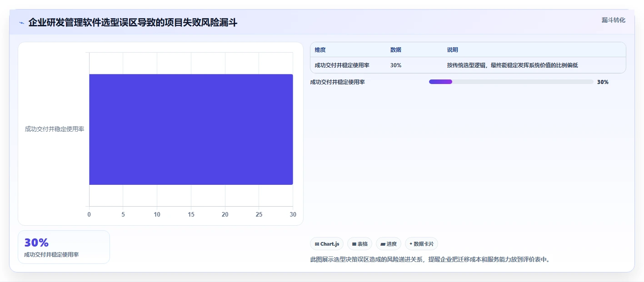Image resolution: width=644 pixels, height=282 pixels.
Task: Click the large blue bar in the chart
Action: click(x=191, y=129)
